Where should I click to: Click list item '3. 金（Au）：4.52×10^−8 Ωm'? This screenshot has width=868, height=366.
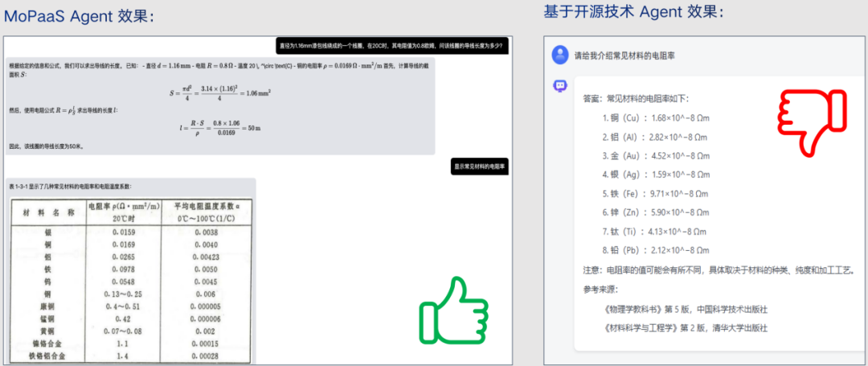pos(656,156)
